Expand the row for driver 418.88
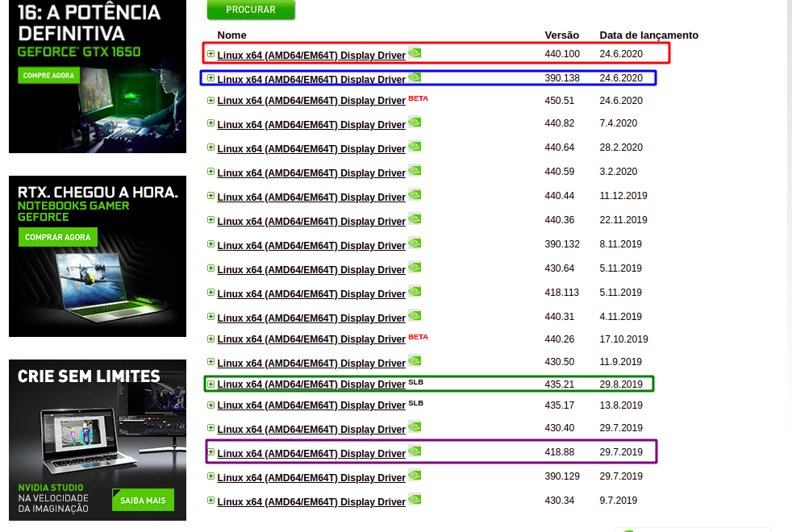This screenshot has width=792, height=532. click(211, 452)
